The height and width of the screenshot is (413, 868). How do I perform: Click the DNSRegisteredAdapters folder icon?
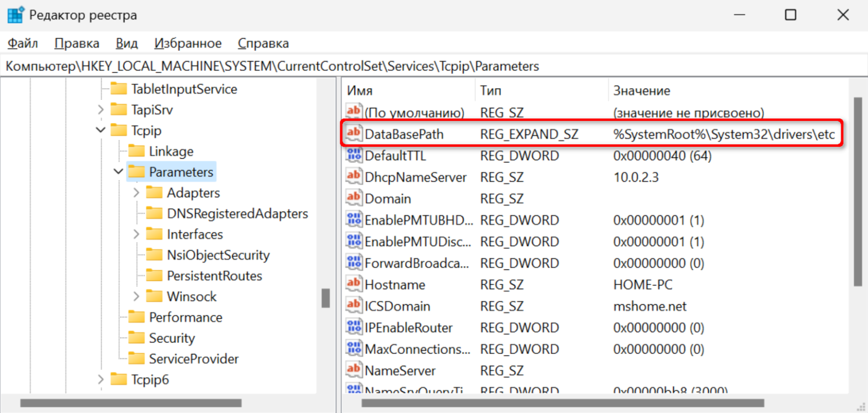(x=154, y=213)
